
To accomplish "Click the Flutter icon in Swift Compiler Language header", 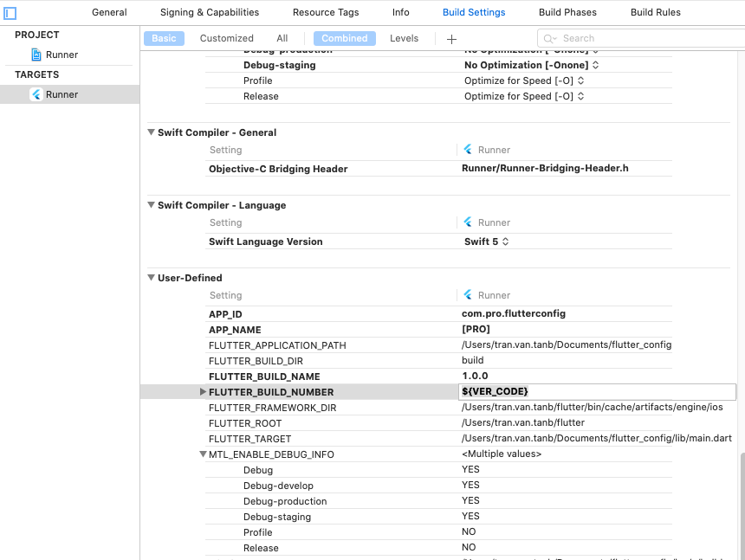I will click(468, 222).
